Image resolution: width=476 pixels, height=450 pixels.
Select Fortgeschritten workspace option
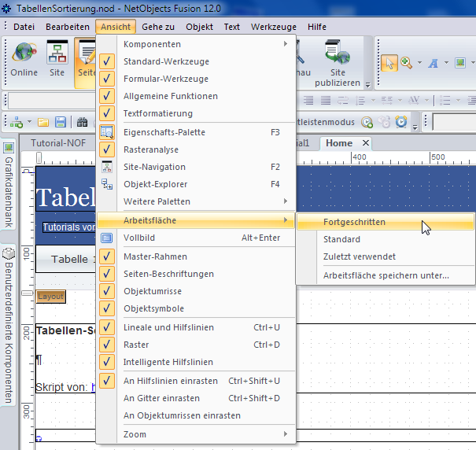[x=354, y=222]
